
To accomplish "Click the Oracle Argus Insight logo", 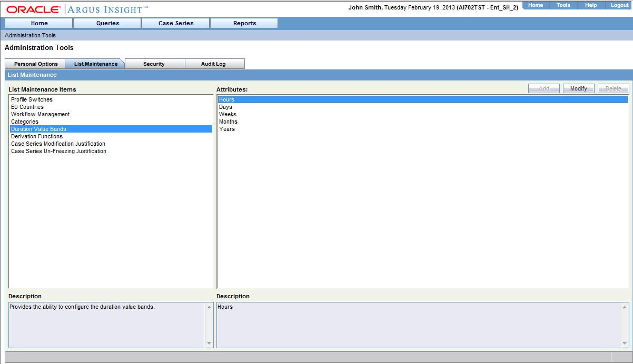I will click(x=77, y=9).
